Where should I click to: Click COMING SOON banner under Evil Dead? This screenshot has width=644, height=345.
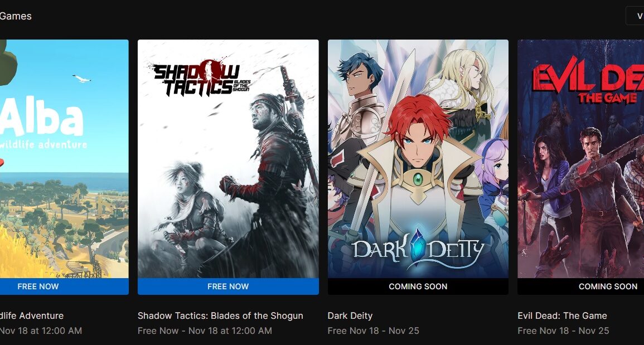581,286
